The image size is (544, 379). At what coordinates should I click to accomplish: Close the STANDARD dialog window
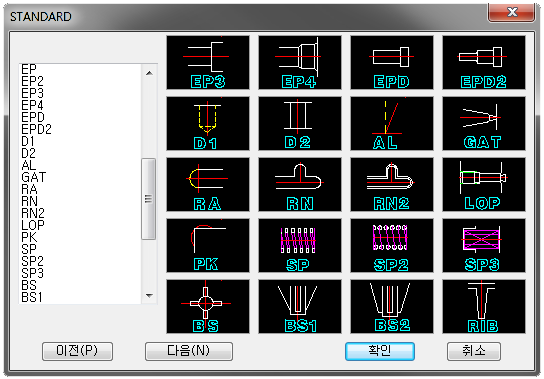(512, 12)
